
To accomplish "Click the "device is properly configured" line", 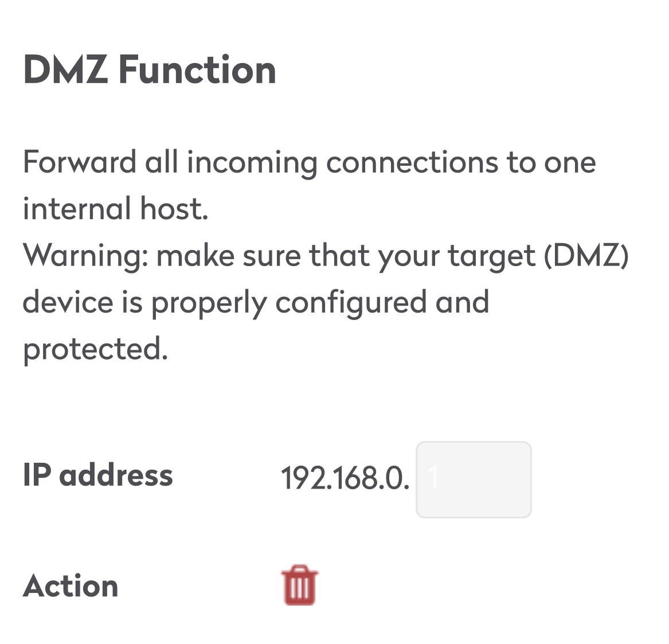I will (x=256, y=302).
